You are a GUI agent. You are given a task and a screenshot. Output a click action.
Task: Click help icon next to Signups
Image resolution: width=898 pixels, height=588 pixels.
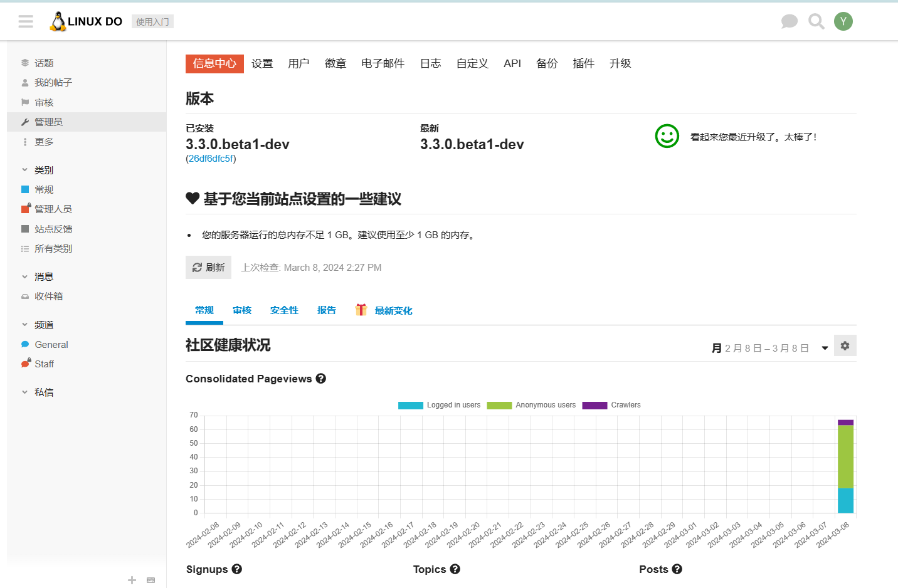[x=237, y=569]
